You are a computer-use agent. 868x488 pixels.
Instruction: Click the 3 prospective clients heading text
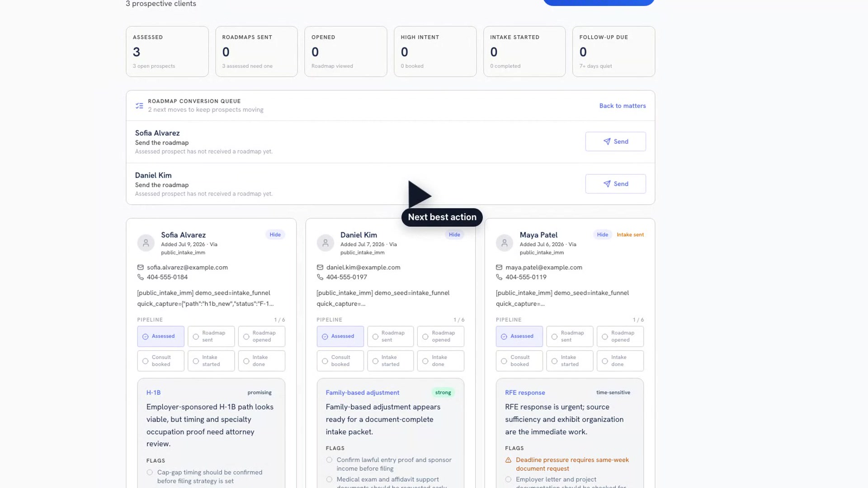pyautogui.click(x=161, y=4)
